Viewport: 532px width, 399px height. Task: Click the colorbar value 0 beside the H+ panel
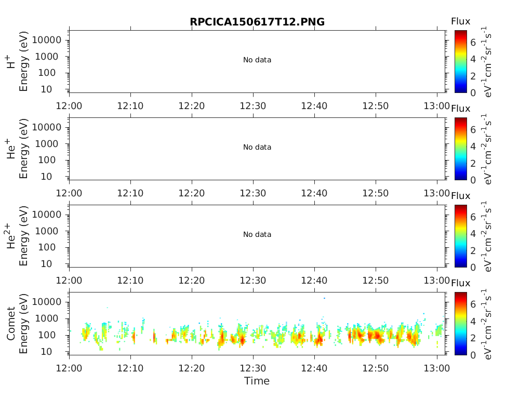tap(473, 92)
